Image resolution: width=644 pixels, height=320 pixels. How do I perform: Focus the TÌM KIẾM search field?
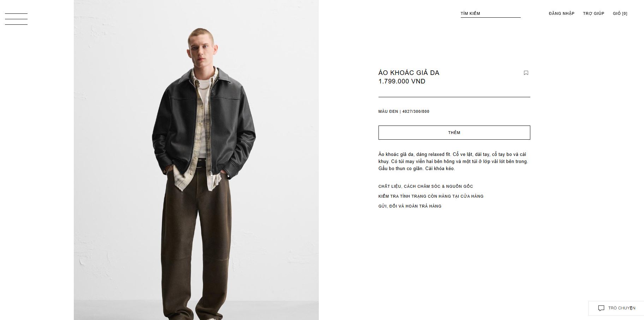pos(490,13)
